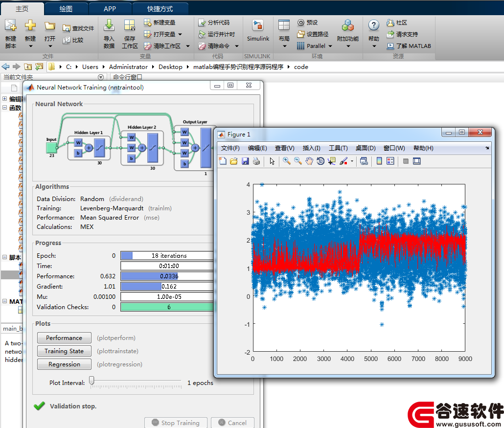The image size is (504, 428).
Task: Click the 新建脚本 (New Script) icon
Action: [x=11, y=25]
